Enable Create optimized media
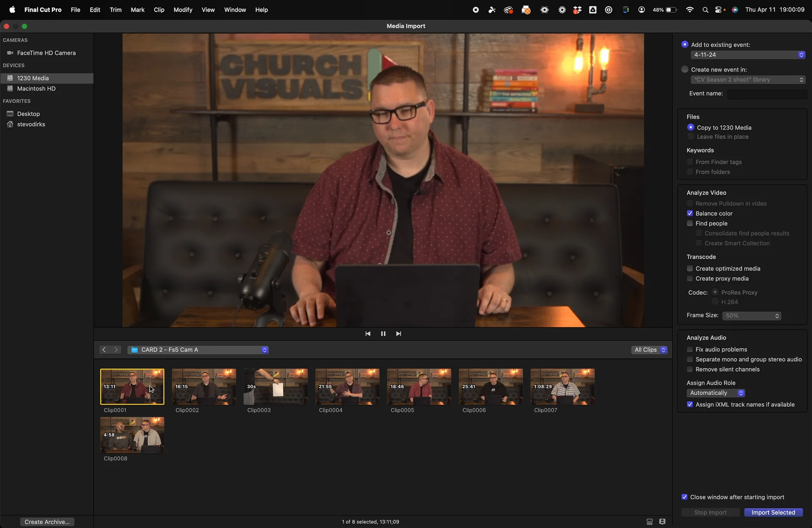 pyautogui.click(x=690, y=269)
